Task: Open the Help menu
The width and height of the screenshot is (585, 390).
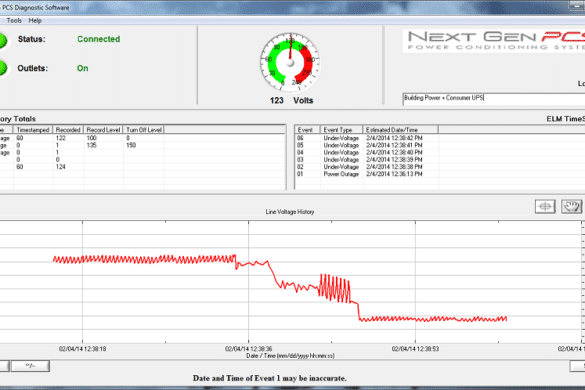Action: pos(35,21)
